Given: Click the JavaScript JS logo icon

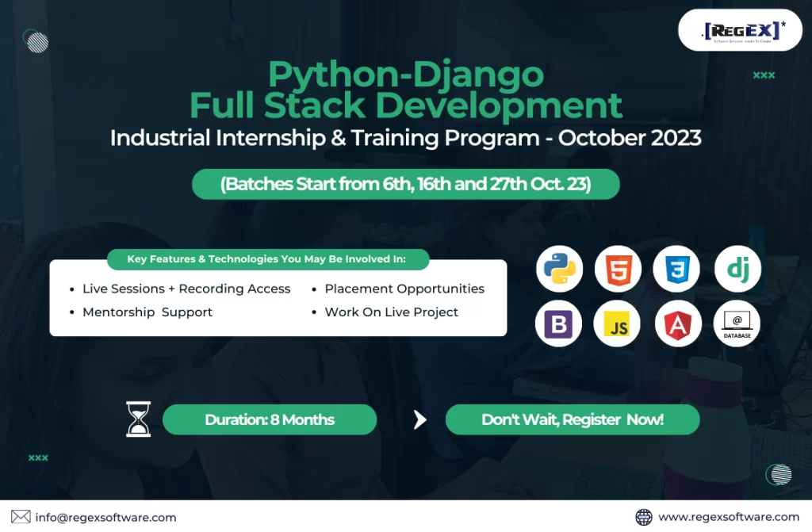Looking at the screenshot, I should [617, 323].
